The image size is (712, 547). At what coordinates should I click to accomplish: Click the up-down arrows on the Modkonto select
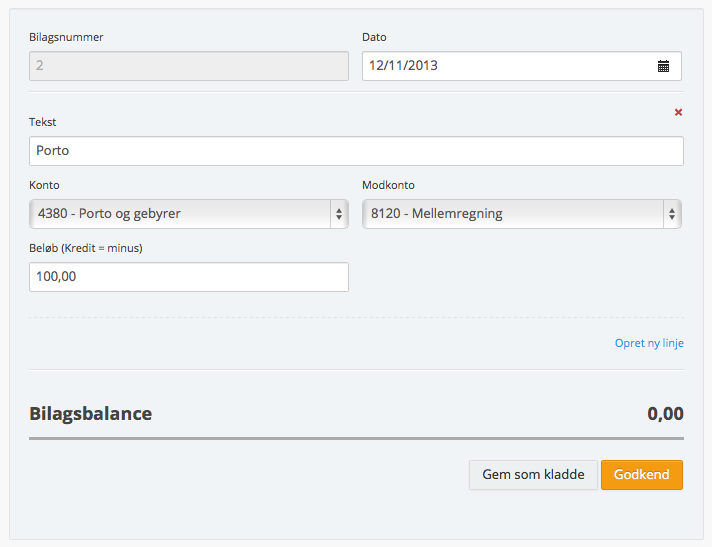coord(672,213)
